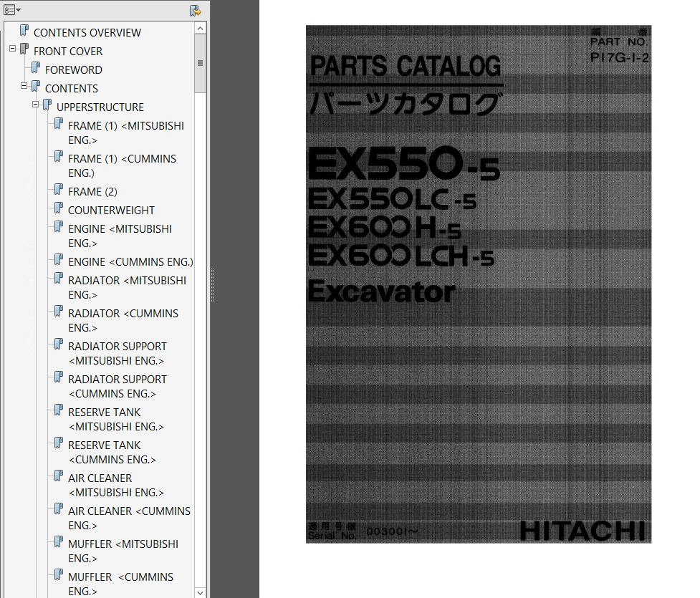
Task: Click the bookmark icon beside FRAME (2)
Action: coord(59,189)
